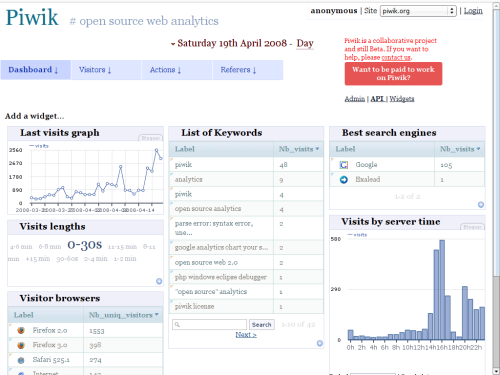Select the 0-30s visit length tag
The width and height of the screenshot is (500, 375).
tap(85, 245)
